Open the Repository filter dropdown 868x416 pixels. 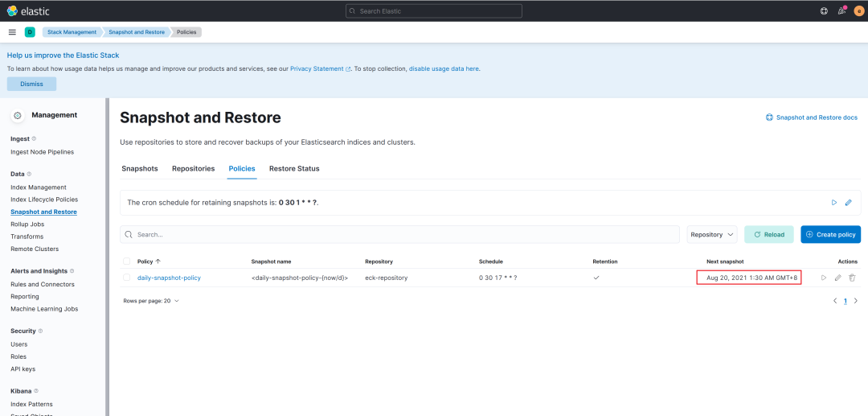click(712, 234)
